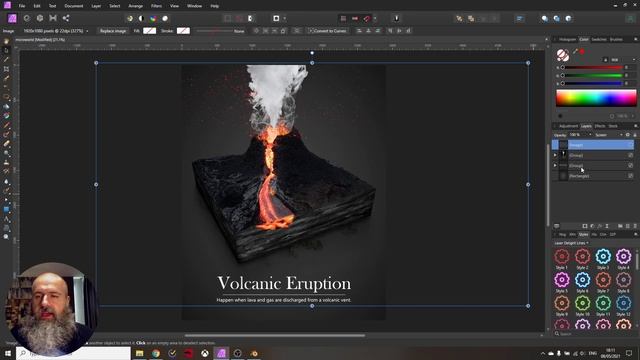Toggle visibility of first Group layer
Screen dimensions: 640x360
coord(631,155)
